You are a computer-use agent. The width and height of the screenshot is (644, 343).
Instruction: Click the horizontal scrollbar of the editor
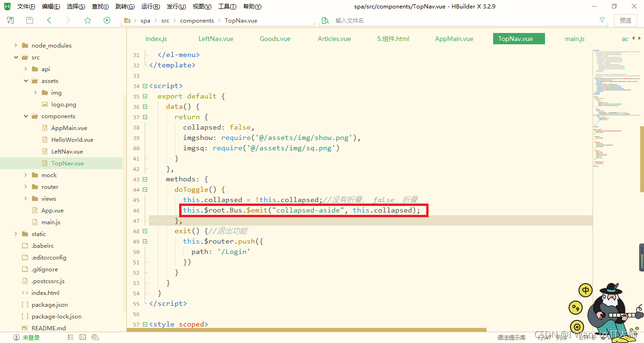pyautogui.click(x=306, y=329)
